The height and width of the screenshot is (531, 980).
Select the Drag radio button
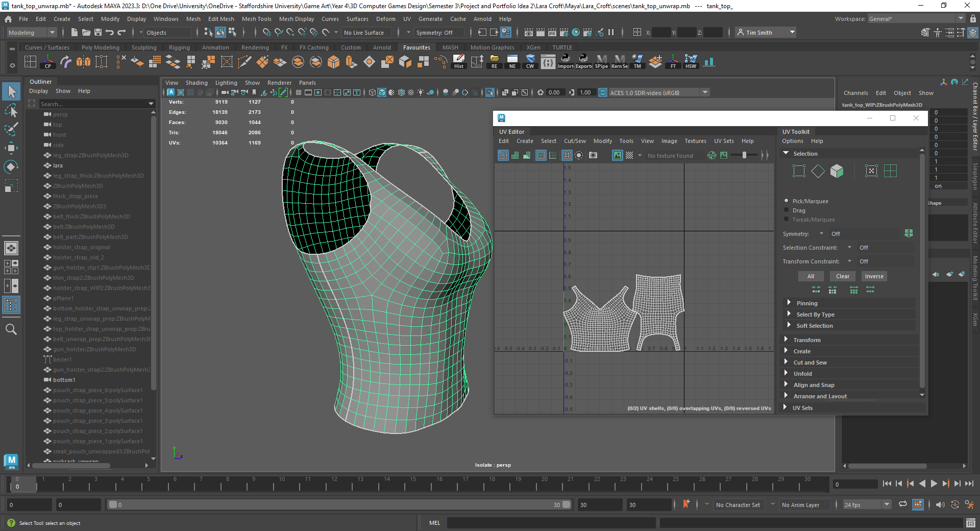click(x=787, y=210)
